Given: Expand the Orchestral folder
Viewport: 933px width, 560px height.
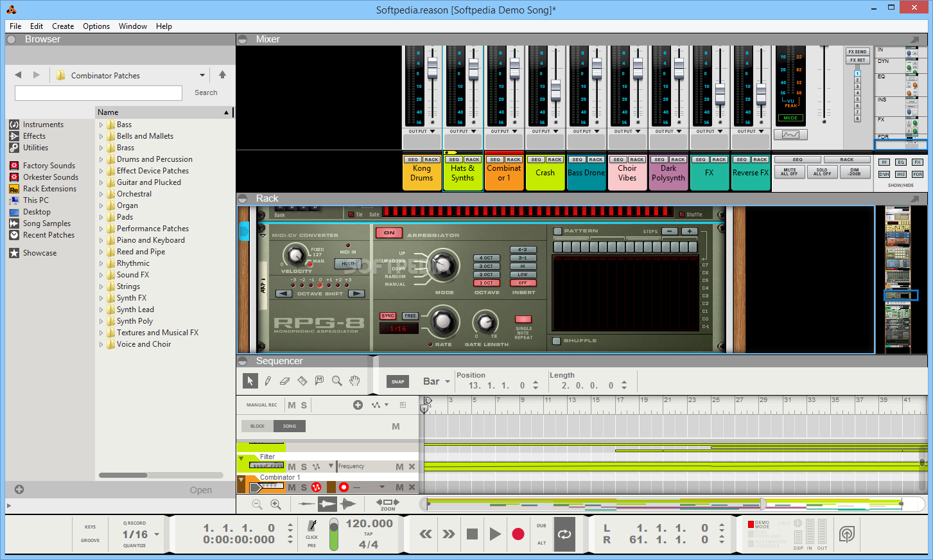Looking at the screenshot, I should point(101,195).
